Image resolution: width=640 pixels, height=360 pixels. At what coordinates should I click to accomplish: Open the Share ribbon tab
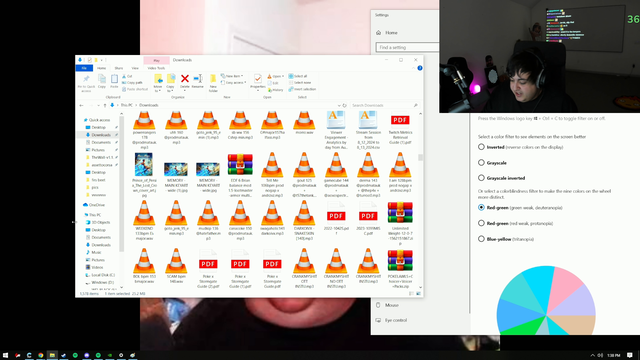click(x=118, y=68)
